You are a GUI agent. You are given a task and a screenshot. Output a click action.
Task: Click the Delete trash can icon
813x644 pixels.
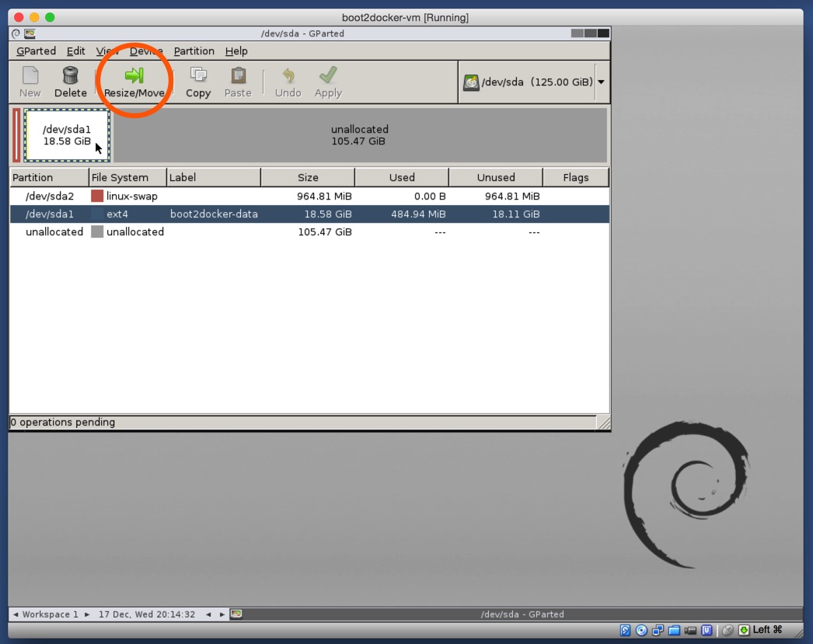[70, 75]
